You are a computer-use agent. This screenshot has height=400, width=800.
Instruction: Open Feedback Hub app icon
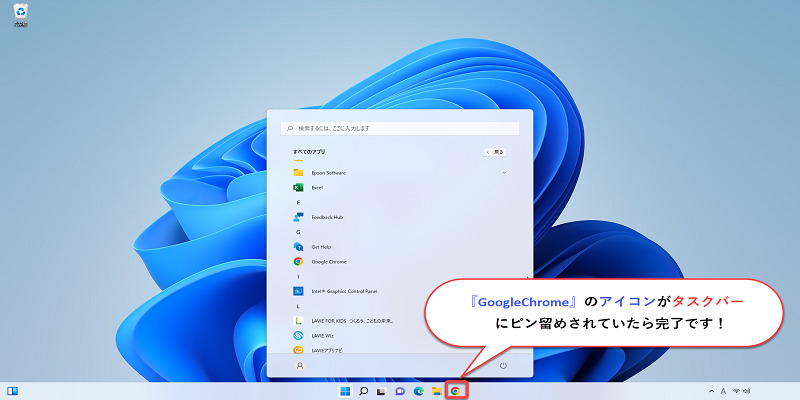click(x=298, y=217)
